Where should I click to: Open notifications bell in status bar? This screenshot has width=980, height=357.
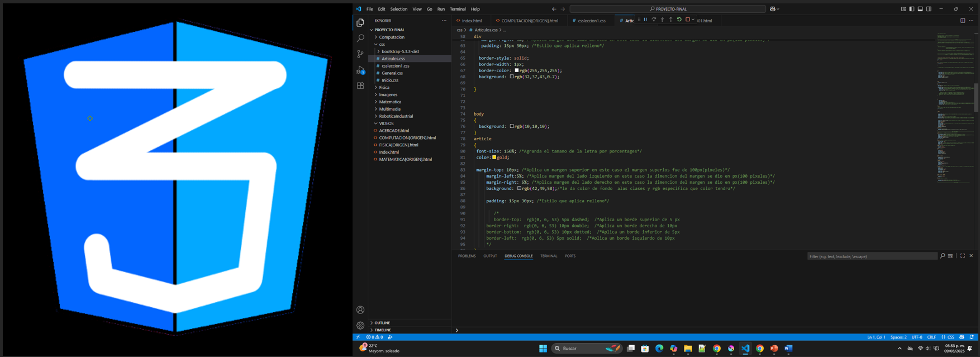tap(972, 337)
